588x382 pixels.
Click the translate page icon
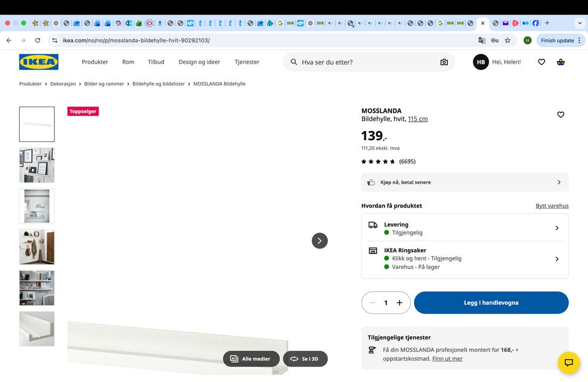click(x=482, y=40)
